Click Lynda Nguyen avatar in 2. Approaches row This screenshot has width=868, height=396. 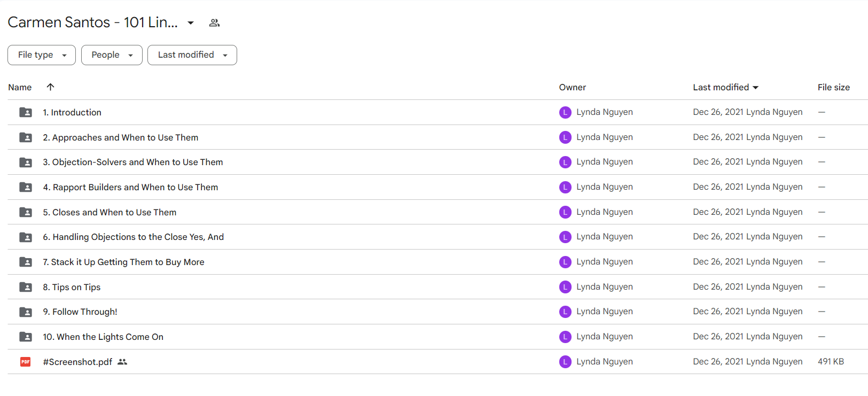[565, 137]
